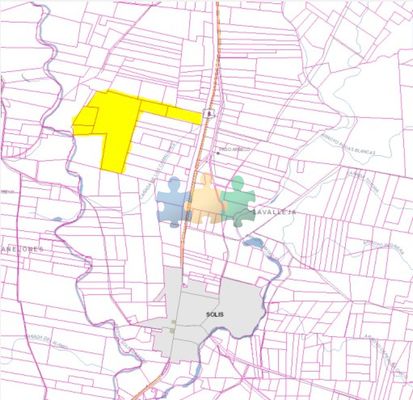Click the small black point marker near Route 8
The height and width of the screenshot is (400, 413).
point(218,153)
